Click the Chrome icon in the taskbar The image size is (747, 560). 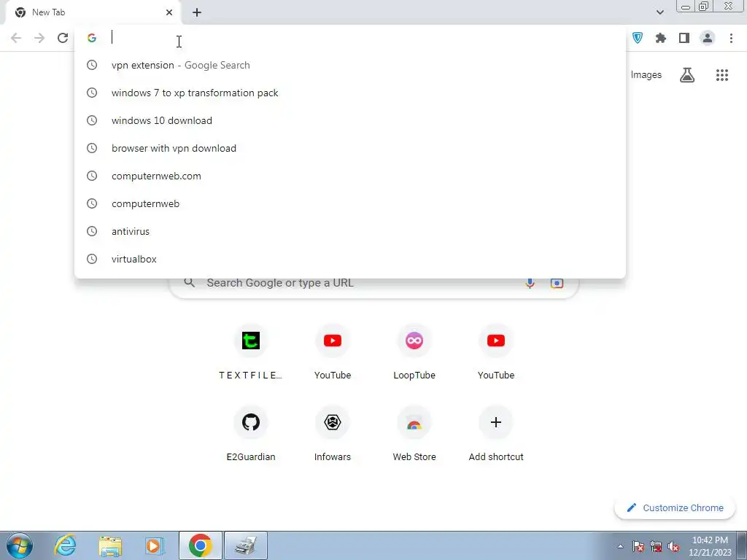pyautogui.click(x=201, y=545)
